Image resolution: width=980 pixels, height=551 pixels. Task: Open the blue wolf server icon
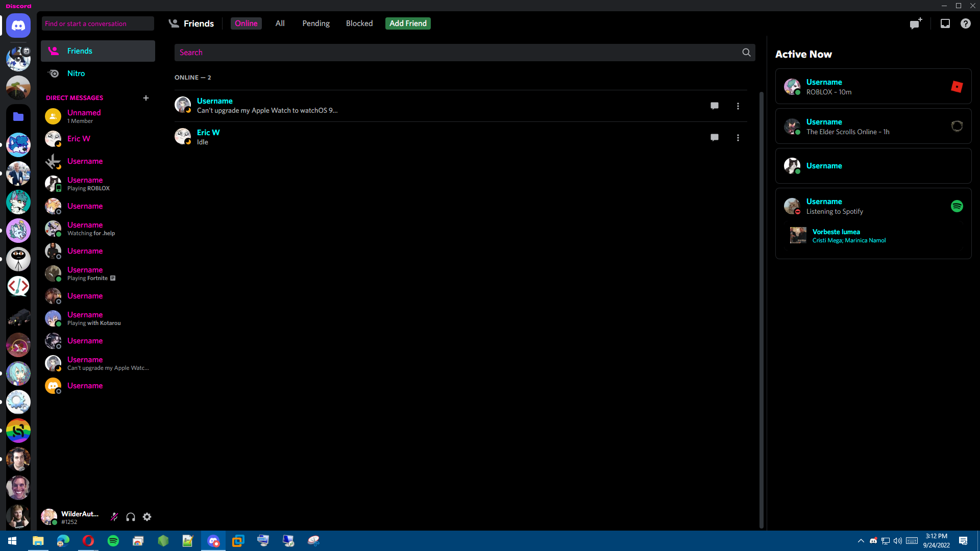click(18, 145)
